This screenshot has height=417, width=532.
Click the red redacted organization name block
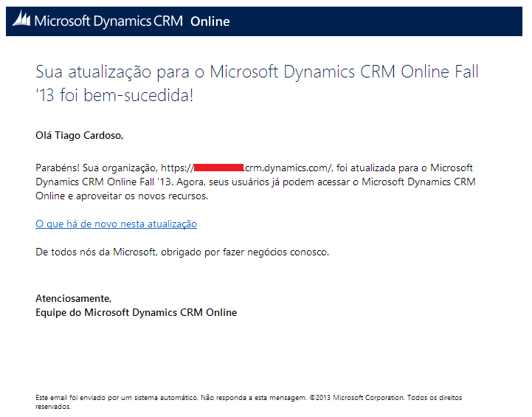[x=218, y=168]
